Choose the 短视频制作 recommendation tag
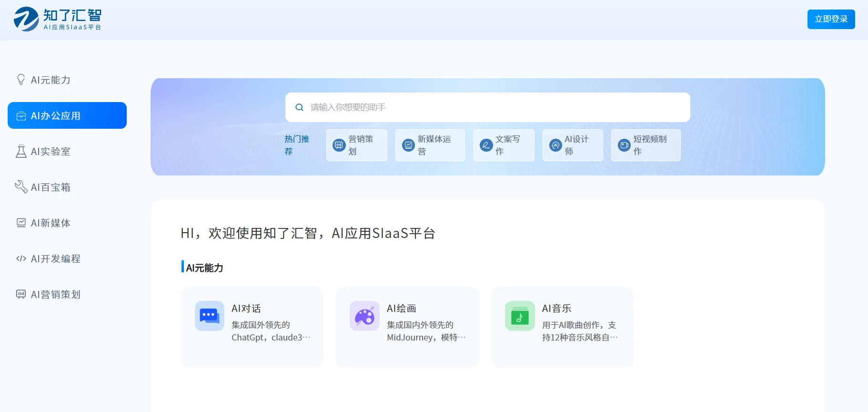868x412 pixels. 646,145
